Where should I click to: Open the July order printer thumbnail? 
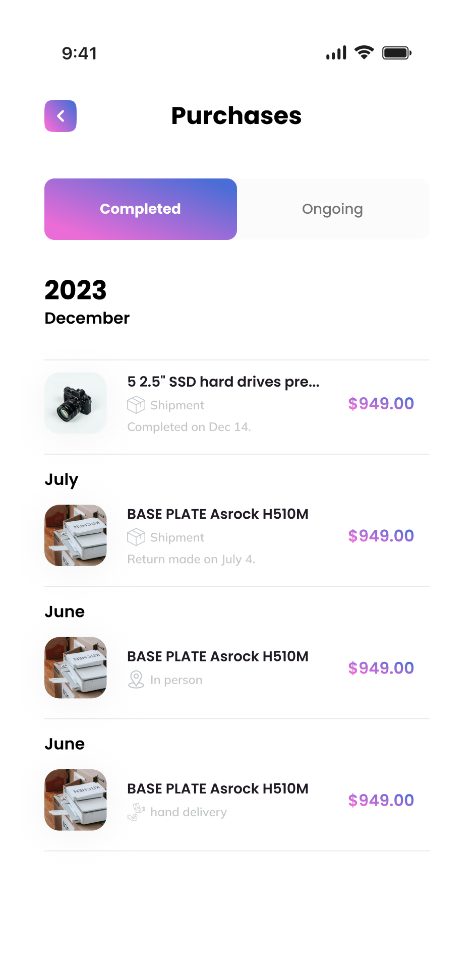pyautogui.click(x=76, y=535)
